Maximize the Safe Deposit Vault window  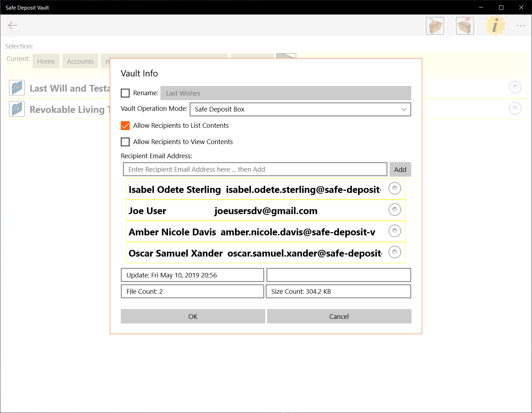click(x=501, y=7)
